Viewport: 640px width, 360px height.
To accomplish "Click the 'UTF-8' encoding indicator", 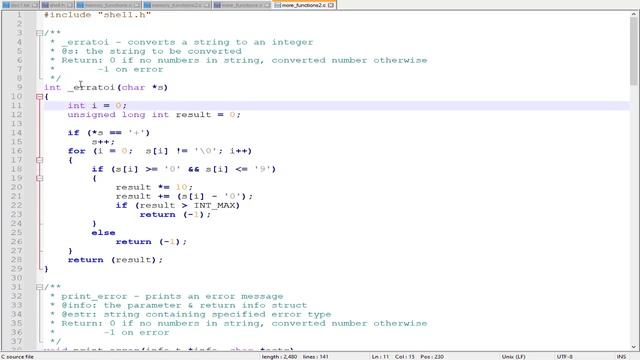I will 564,356.
